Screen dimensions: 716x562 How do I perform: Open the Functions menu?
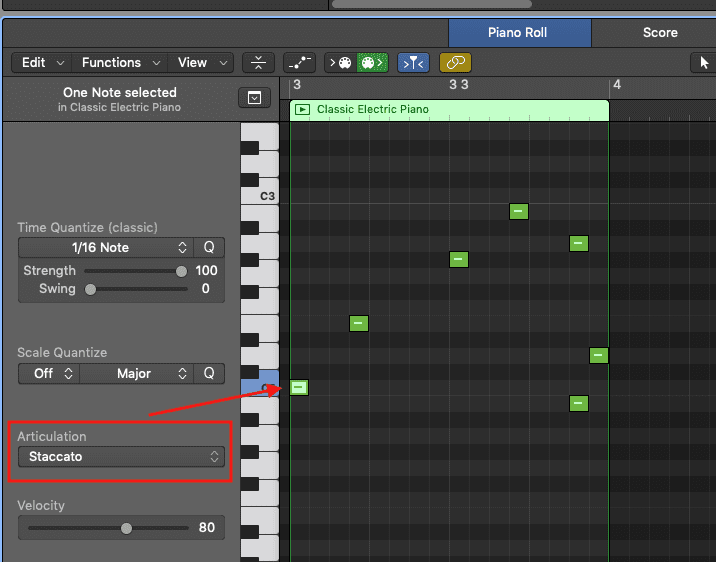118,62
